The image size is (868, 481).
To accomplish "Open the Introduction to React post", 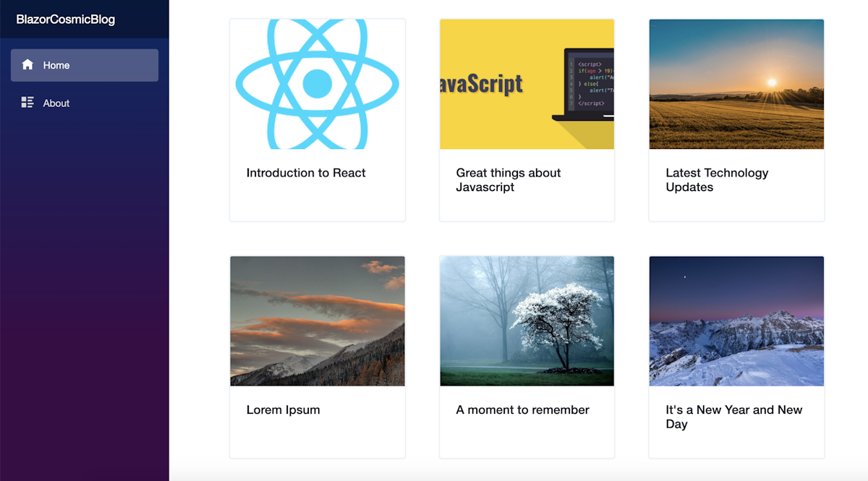I will pos(307,173).
